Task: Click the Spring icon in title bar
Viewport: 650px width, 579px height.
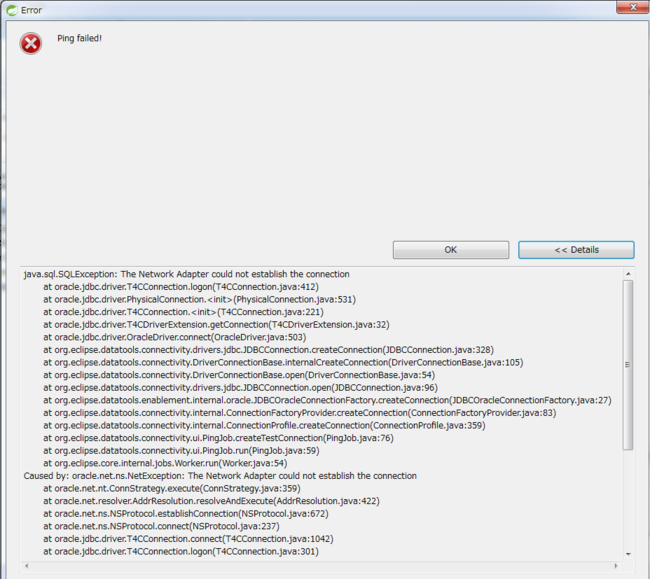Action: pyautogui.click(x=12, y=10)
